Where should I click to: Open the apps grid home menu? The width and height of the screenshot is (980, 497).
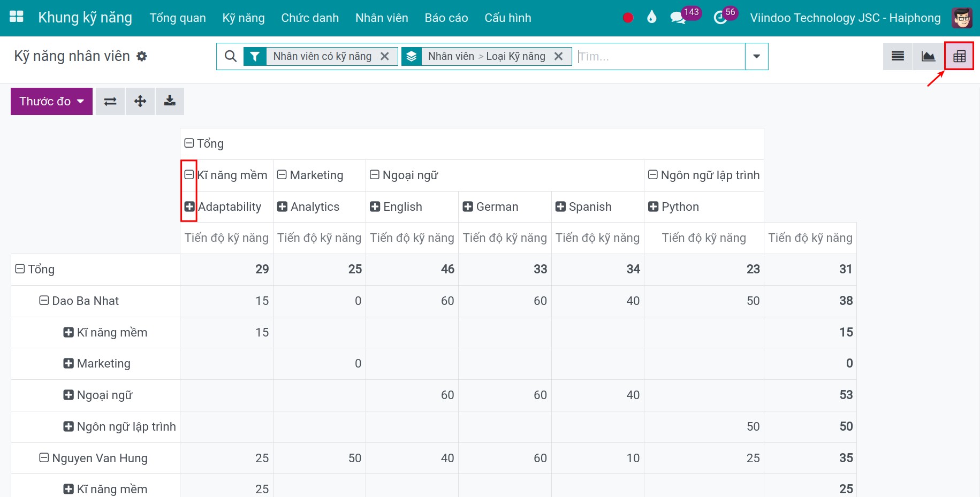coord(17,17)
